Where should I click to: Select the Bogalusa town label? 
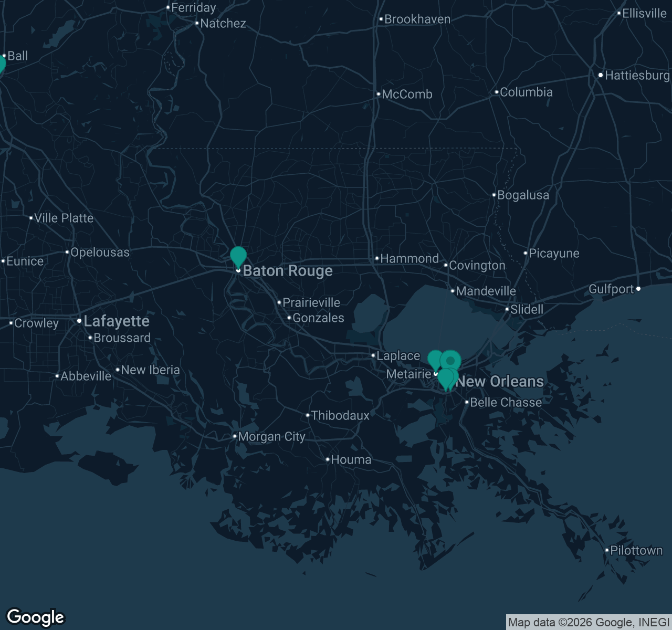(x=523, y=195)
